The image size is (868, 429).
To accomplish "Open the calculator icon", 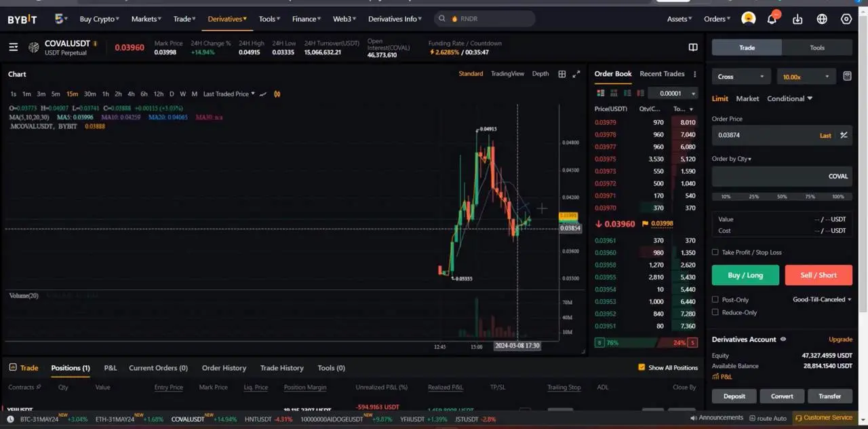I will 847,77.
